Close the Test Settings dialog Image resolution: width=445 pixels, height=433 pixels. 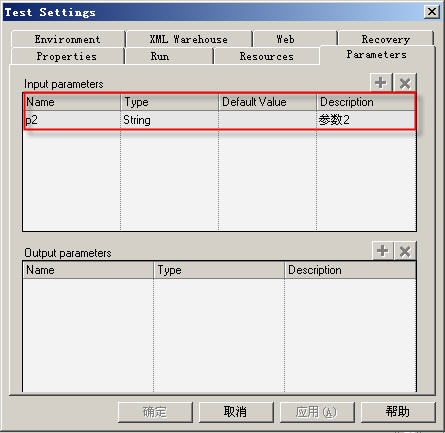[432, 12]
